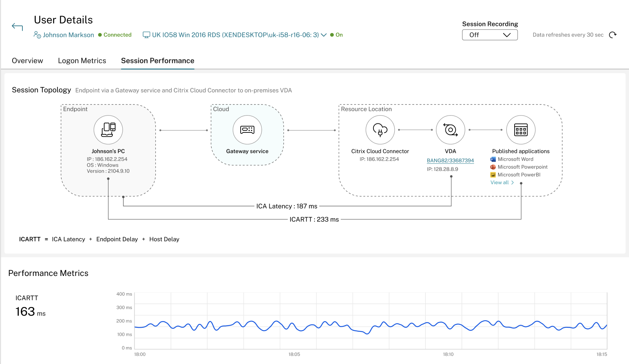629x364 pixels.
Task: Click the Citrix Cloud Connector icon
Action: click(380, 130)
